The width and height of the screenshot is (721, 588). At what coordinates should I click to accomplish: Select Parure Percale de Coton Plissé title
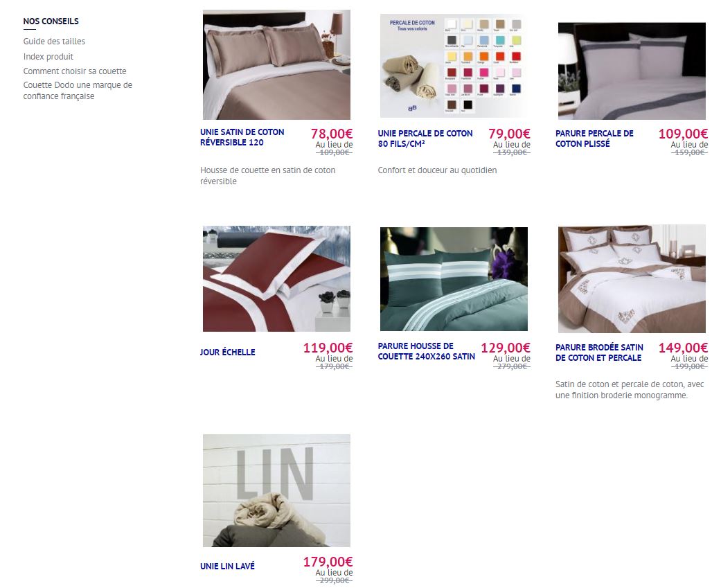pos(594,139)
